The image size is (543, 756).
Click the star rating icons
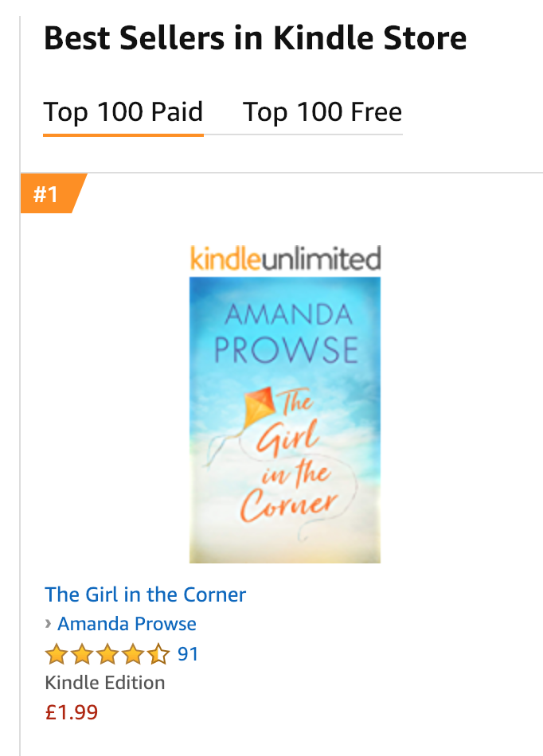click(x=107, y=654)
